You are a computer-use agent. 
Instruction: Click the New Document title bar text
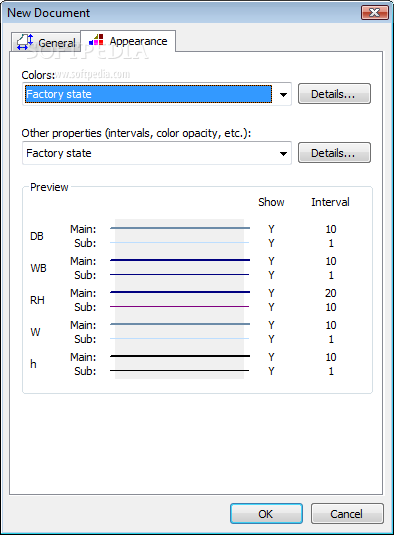48,13
